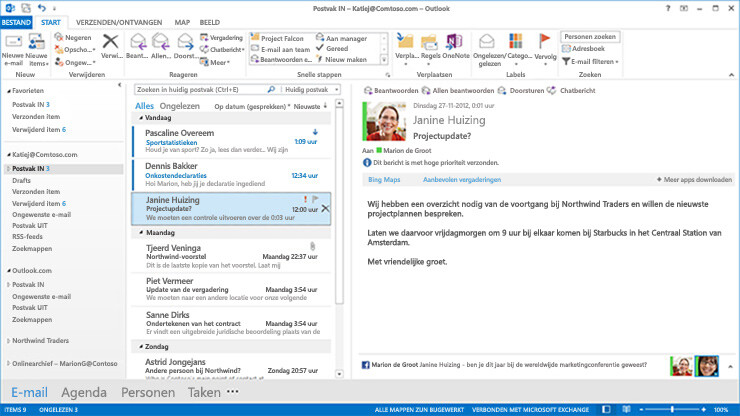
Task: Open Personen in the navigation bar
Action: click(x=148, y=392)
